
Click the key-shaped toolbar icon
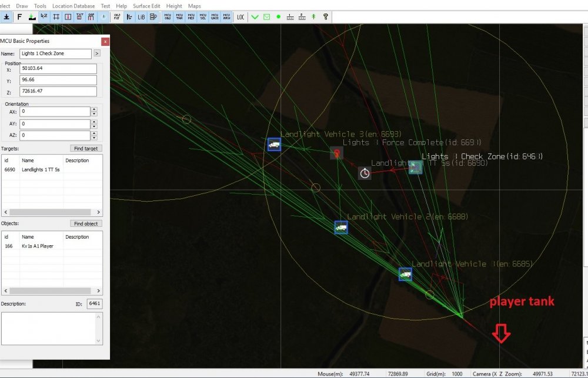tap(326, 17)
